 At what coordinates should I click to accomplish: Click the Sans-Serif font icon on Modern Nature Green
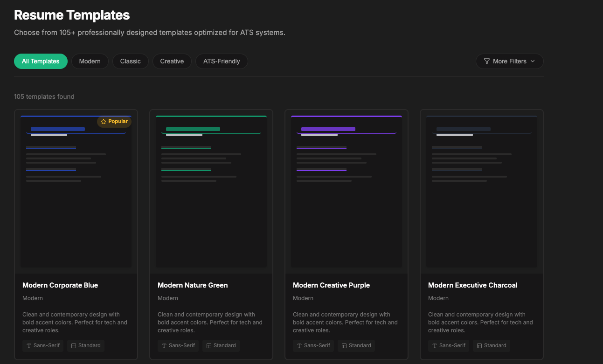pyautogui.click(x=164, y=345)
